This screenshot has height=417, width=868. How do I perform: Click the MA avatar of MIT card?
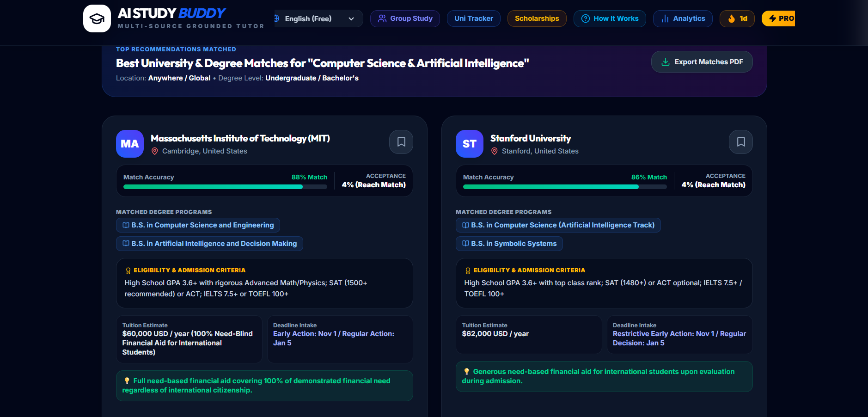130,144
